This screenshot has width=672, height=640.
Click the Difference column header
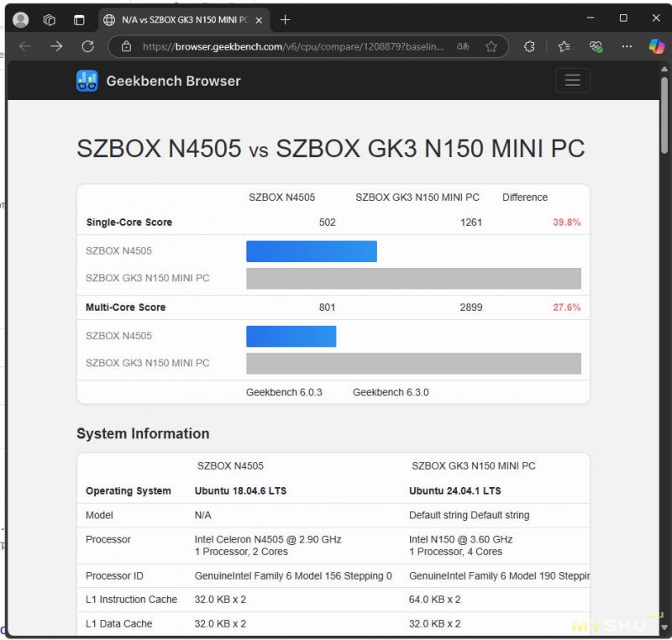[525, 197]
